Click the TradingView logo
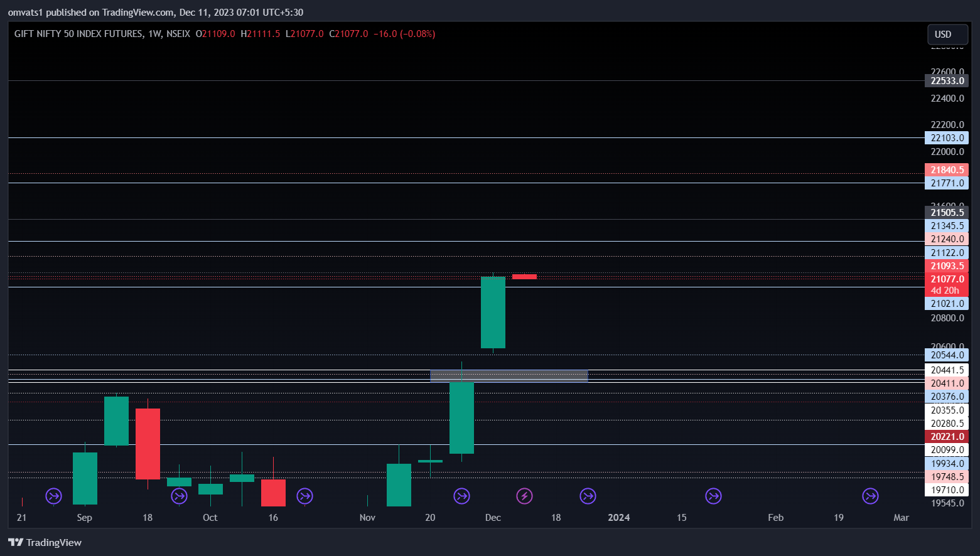Viewport: 980px width, 556px height. click(x=45, y=542)
